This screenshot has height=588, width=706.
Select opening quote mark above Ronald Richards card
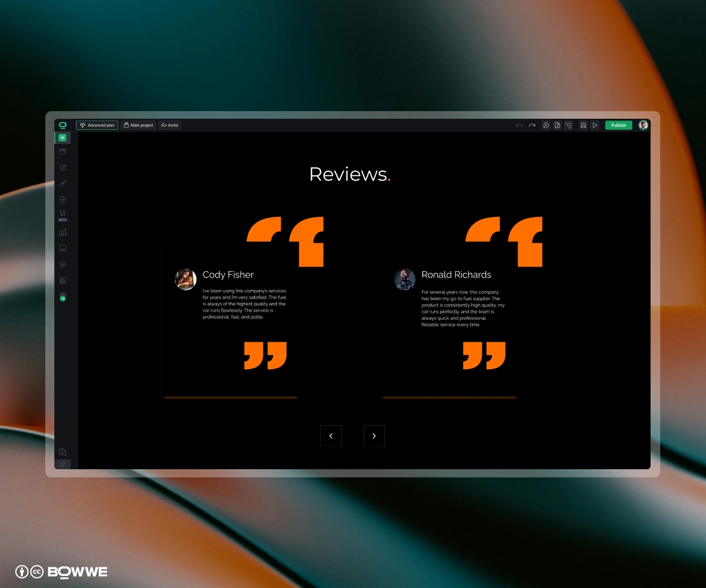pos(504,241)
